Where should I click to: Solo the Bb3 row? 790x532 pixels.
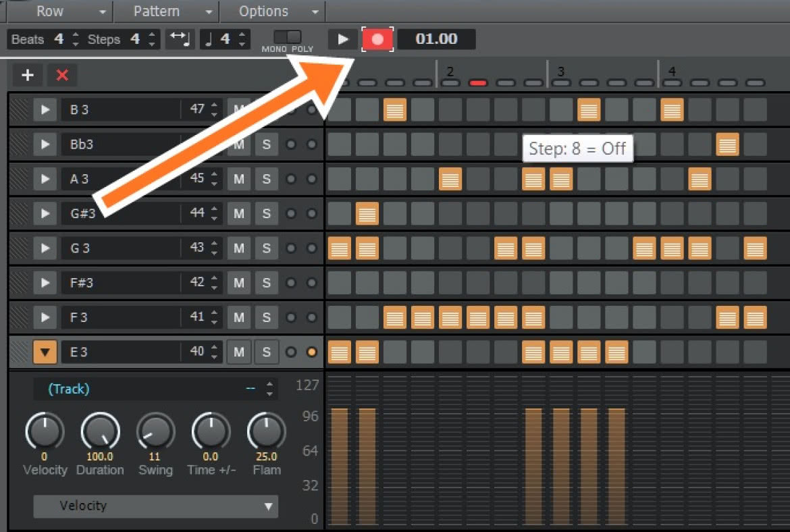click(x=267, y=144)
